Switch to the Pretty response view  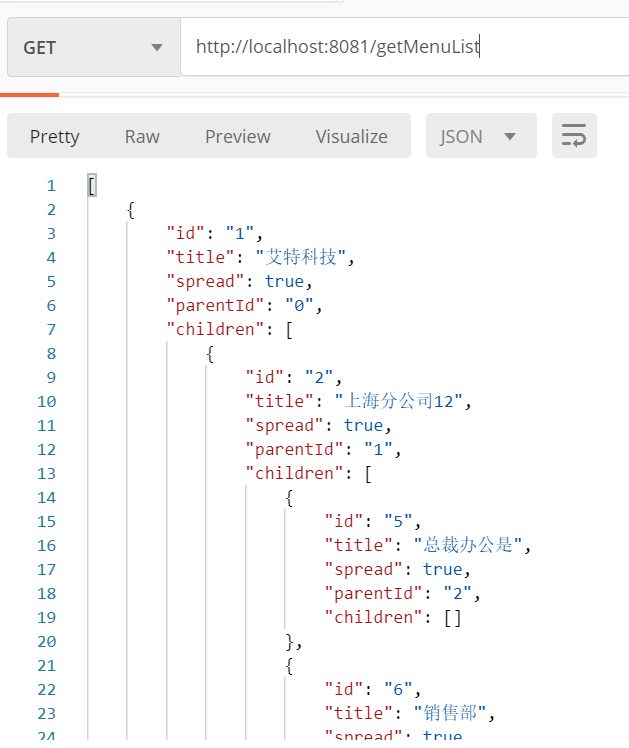55,136
